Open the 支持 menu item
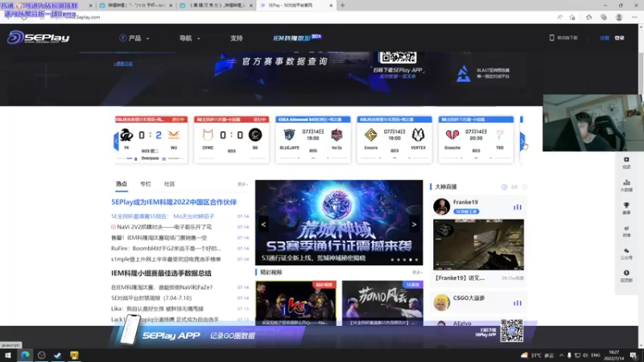Image resolution: width=644 pixels, height=362 pixels. tap(236, 38)
